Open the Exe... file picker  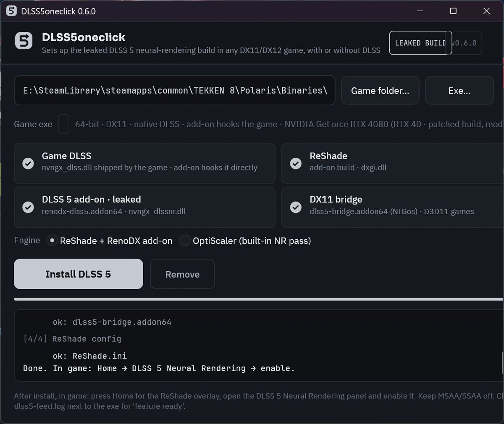(459, 90)
